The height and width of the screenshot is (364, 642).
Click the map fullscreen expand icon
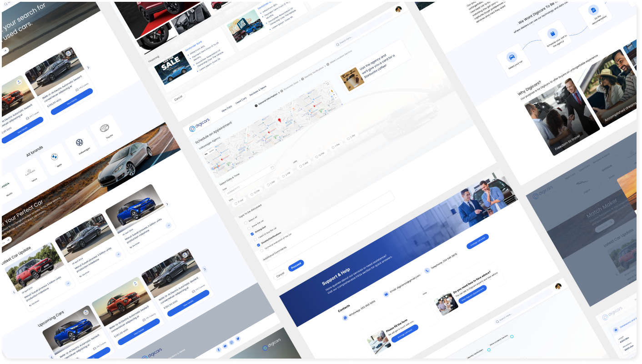click(328, 84)
